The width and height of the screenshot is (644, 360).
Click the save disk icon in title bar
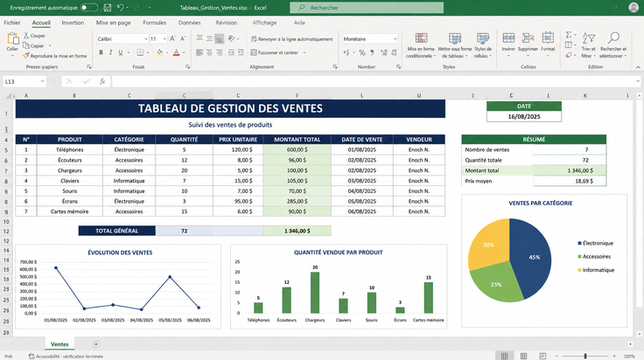pyautogui.click(x=108, y=7)
